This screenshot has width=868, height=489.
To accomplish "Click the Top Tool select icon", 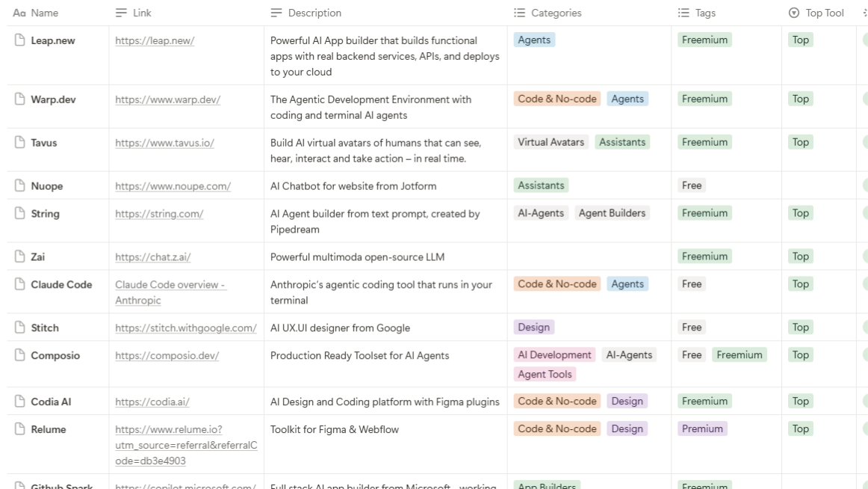I will (794, 13).
